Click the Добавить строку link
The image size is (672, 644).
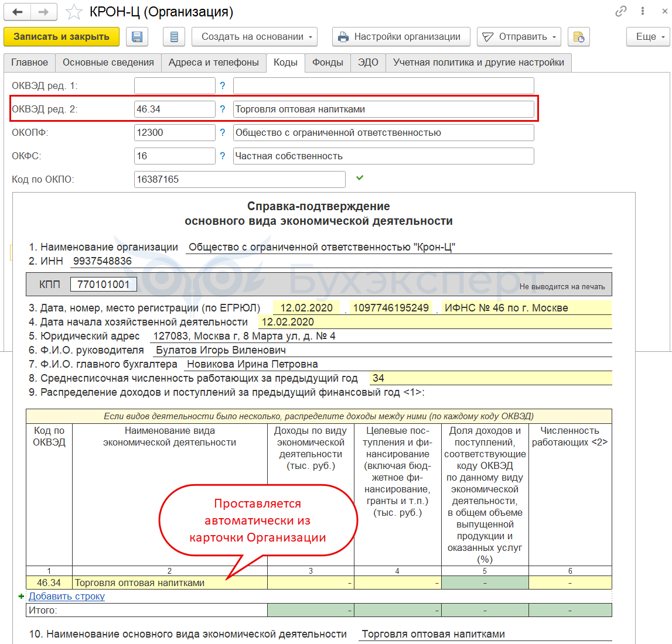pyautogui.click(x=66, y=596)
